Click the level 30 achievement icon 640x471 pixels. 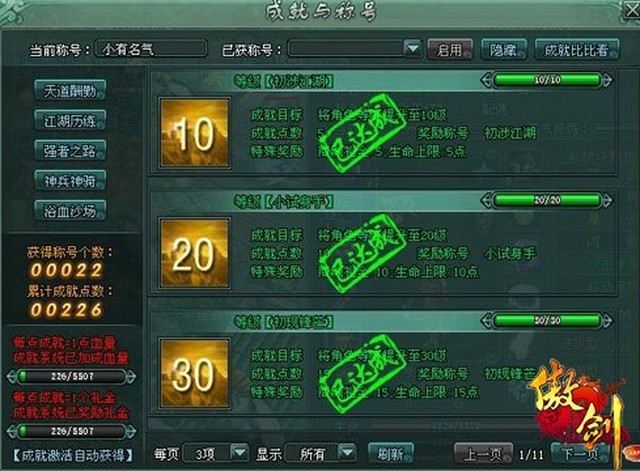[194, 373]
